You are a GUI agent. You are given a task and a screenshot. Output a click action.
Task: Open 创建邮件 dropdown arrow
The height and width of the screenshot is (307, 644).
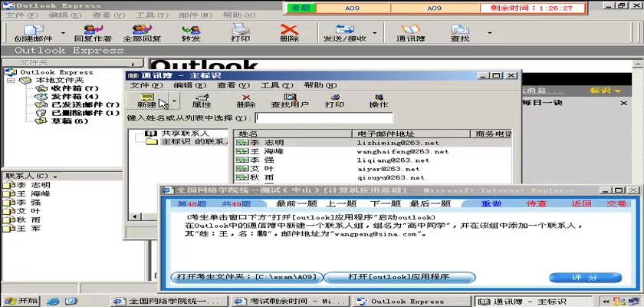[x=63, y=33]
